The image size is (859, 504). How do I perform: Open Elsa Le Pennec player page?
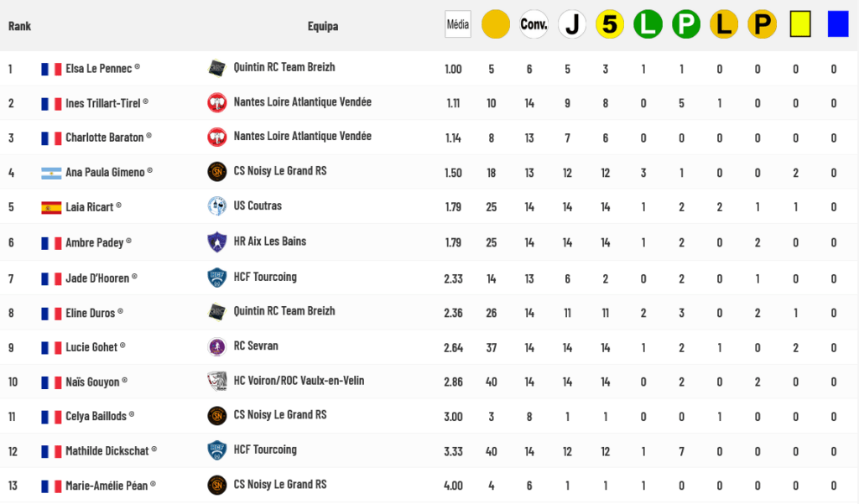tap(99, 69)
